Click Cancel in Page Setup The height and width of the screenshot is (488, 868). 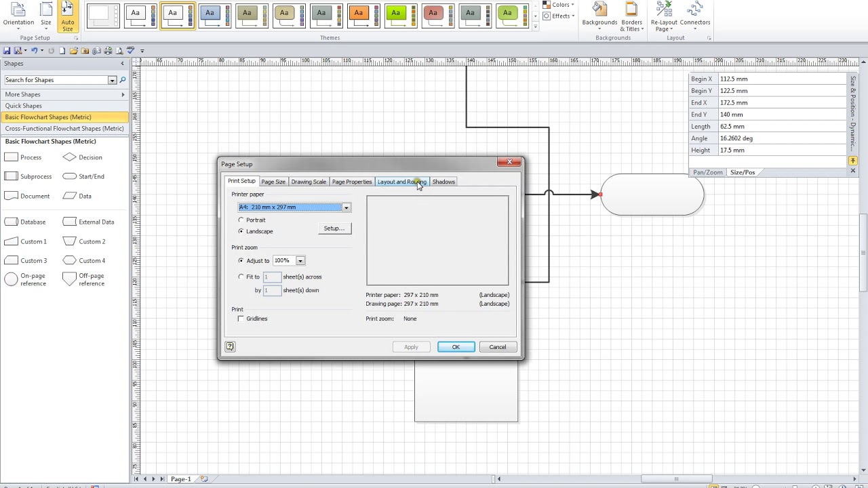(498, 347)
